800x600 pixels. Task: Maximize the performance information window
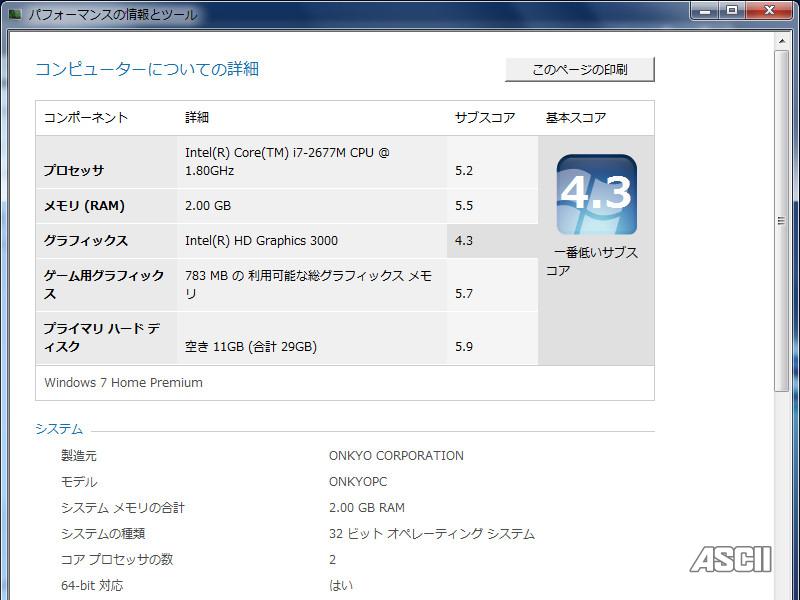pyautogui.click(x=732, y=11)
